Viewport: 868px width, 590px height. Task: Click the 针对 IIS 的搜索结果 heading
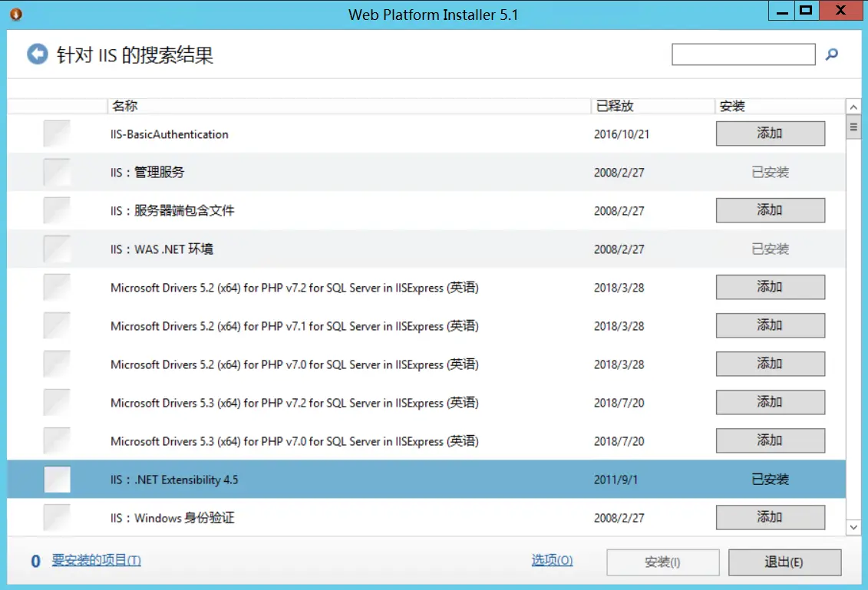pos(135,54)
